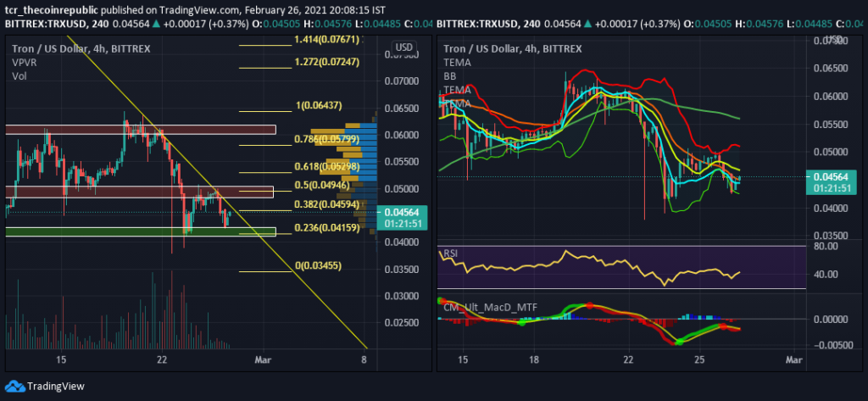The image size is (868, 401).
Task: Click 0.02500 on the left price axis
Action: (x=400, y=323)
